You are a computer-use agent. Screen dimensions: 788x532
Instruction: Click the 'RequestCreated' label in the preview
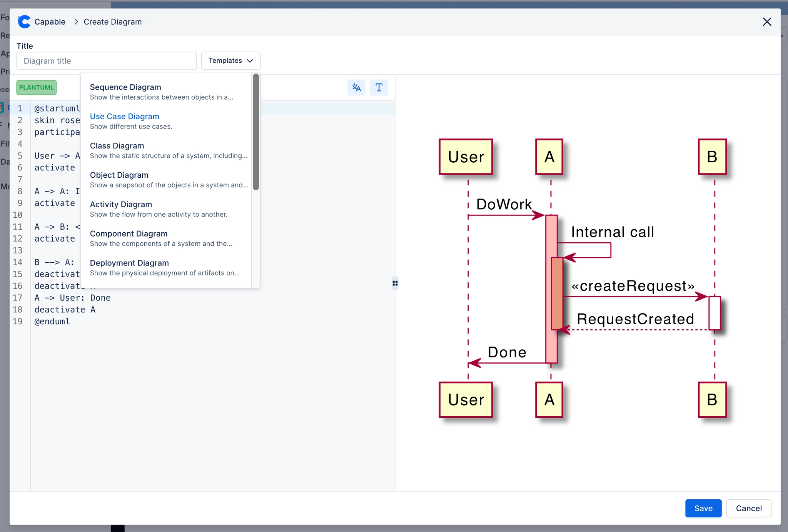tap(635, 319)
